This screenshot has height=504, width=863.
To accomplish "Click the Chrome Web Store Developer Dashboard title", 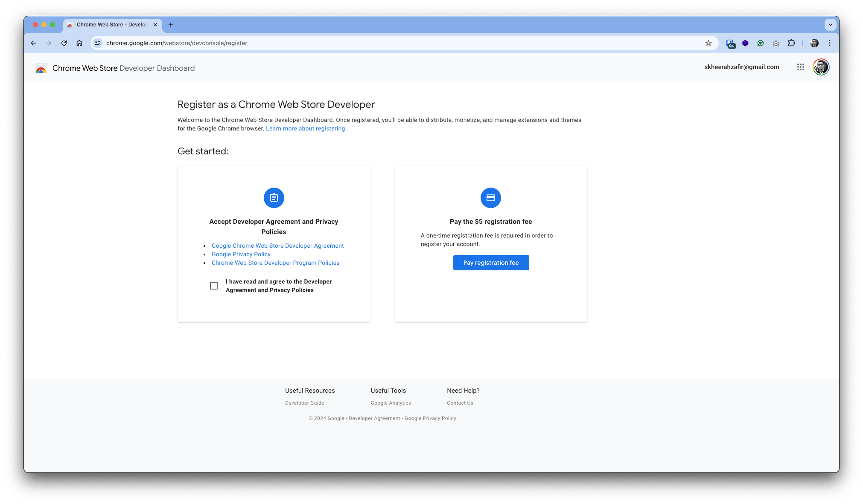I will [123, 68].
